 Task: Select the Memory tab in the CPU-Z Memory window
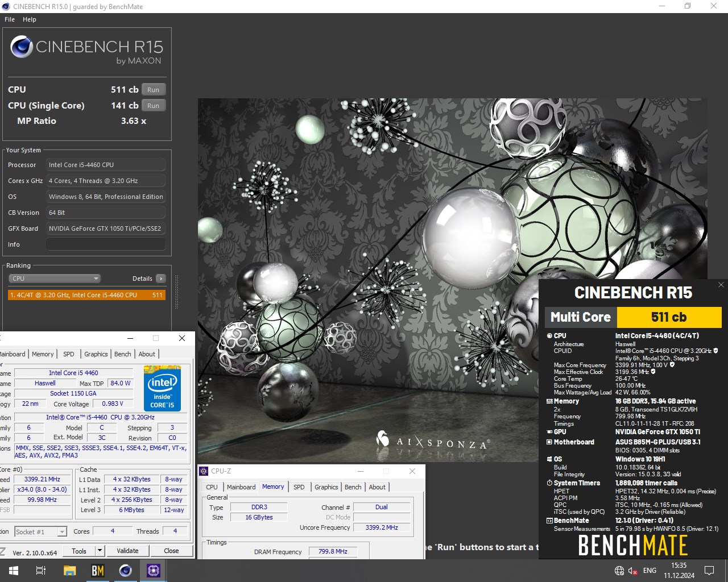point(273,487)
